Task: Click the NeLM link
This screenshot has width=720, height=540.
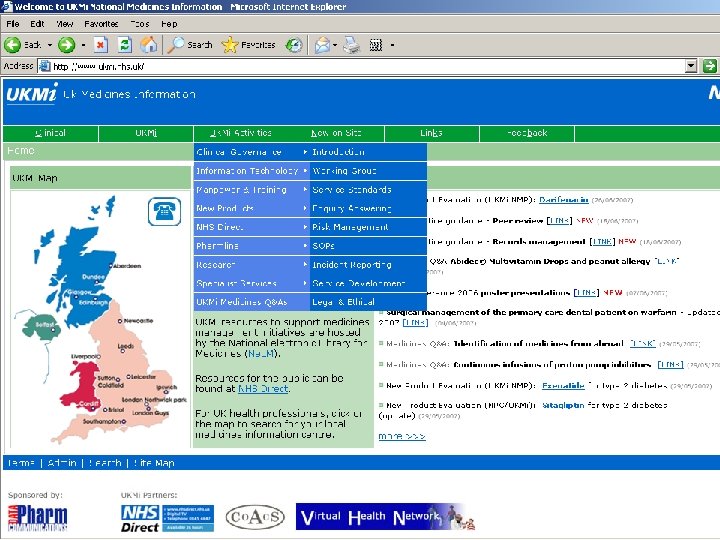Action: (261, 354)
